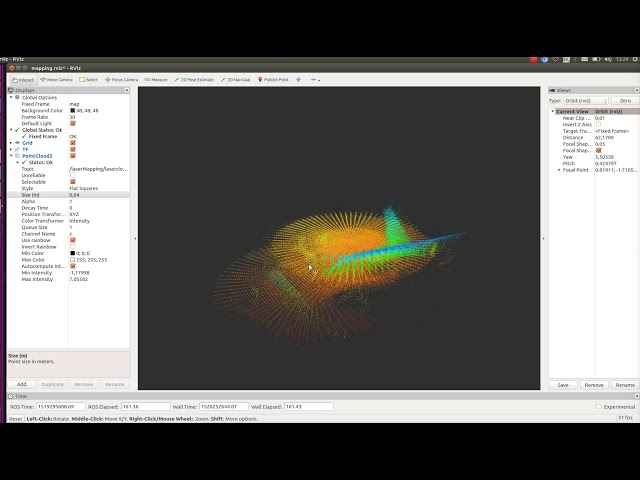Click the Displays panel monitor icon

tap(11, 90)
